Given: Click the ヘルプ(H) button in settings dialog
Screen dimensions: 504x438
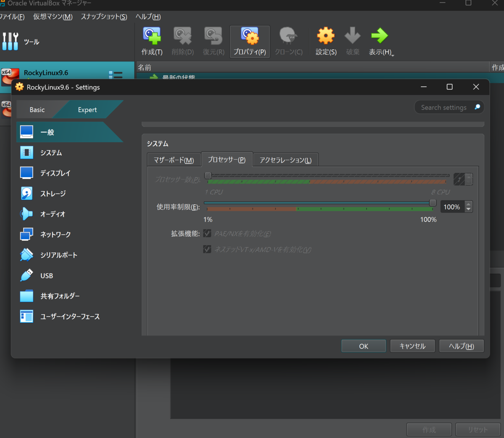Looking at the screenshot, I should pos(462,346).
